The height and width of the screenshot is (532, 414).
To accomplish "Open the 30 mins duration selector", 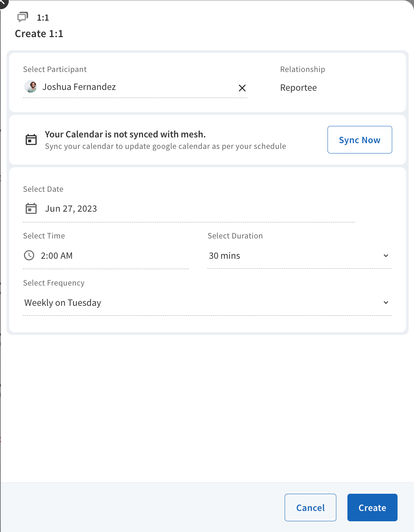I will pyautogui.click(x=300, y=256).
